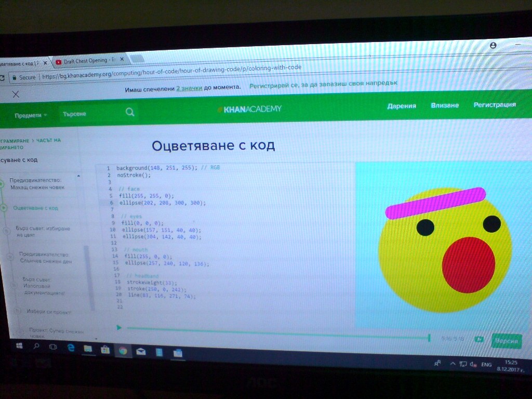
Task: Select 'Оцветяване с код' in lesson sidebar
Action: [x=35, y=208]
